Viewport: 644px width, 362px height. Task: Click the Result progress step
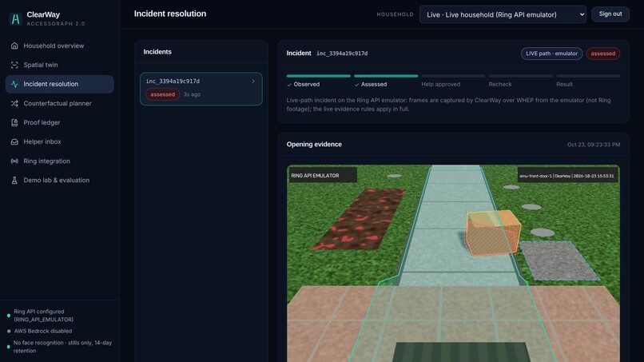click(588, 81)
